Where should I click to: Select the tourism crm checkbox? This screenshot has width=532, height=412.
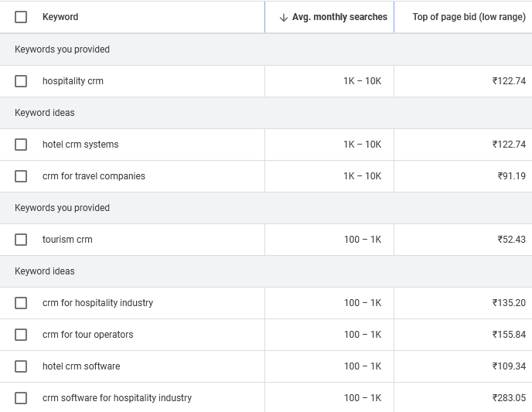click(x=21, y=240)
